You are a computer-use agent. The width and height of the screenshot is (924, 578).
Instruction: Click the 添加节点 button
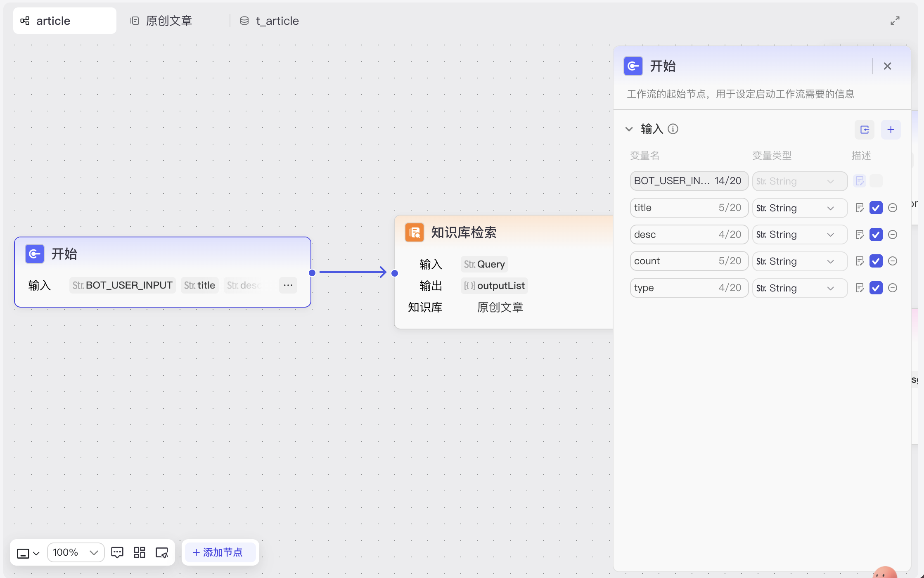[218, 552]
